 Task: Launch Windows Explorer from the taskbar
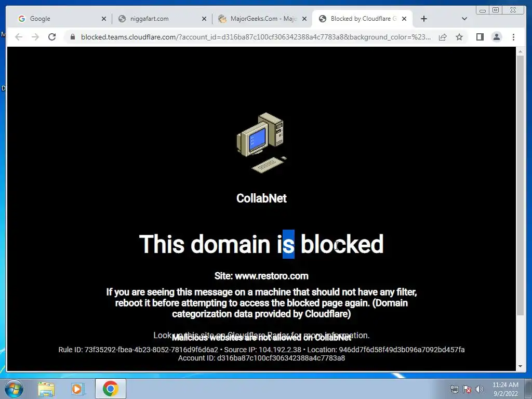click(x=46, y=389)
